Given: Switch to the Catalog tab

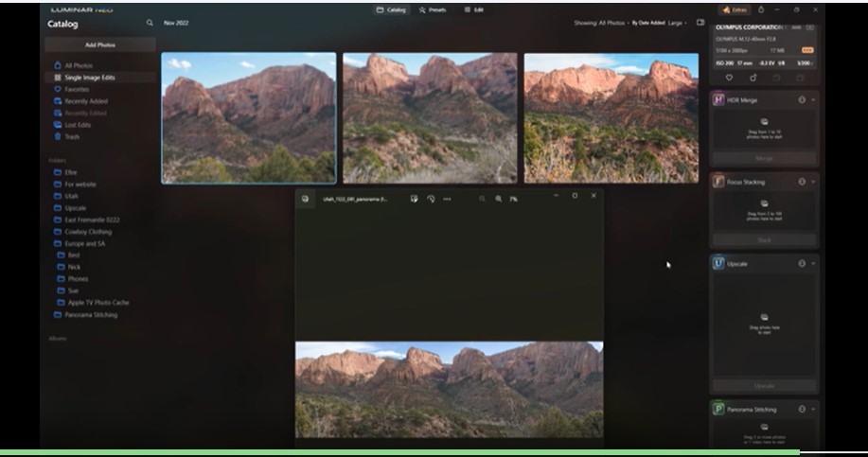Looking at the screenshot, I should 391,10.
